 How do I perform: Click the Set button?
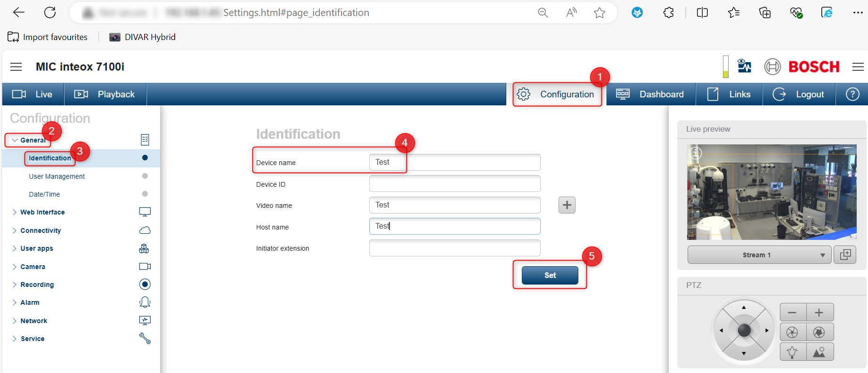click(x=550, y=275)
